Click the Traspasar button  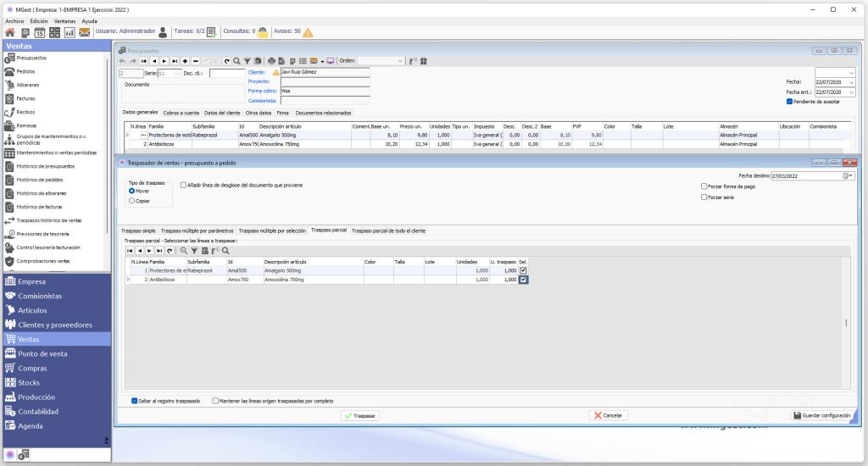coord(360,416)
